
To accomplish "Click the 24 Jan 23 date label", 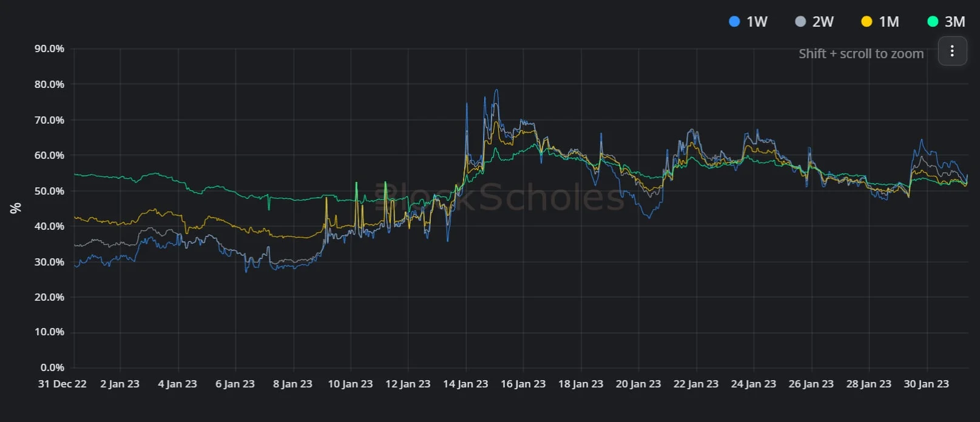I will 754,384.
